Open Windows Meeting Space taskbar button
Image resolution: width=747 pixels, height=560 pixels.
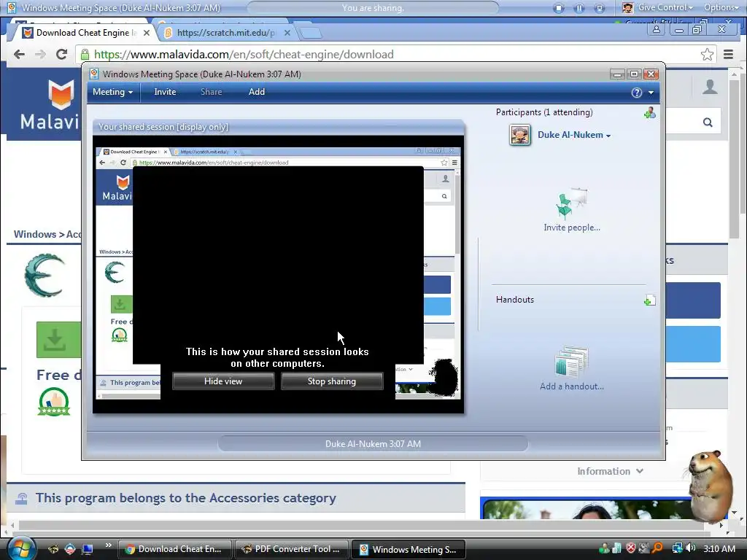pyautogui.click(x=409, y=549)
